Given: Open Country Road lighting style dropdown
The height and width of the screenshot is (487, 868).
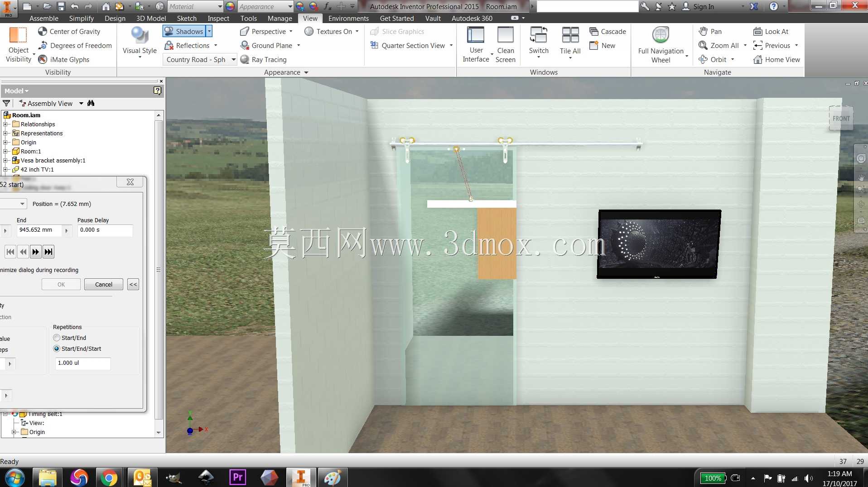Looking at the screenshot, I should point(233,59).
